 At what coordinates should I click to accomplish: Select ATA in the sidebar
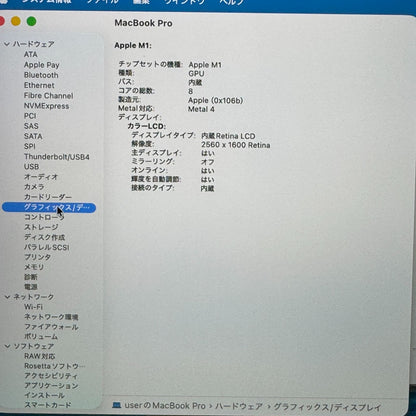(x=31, y=54)
